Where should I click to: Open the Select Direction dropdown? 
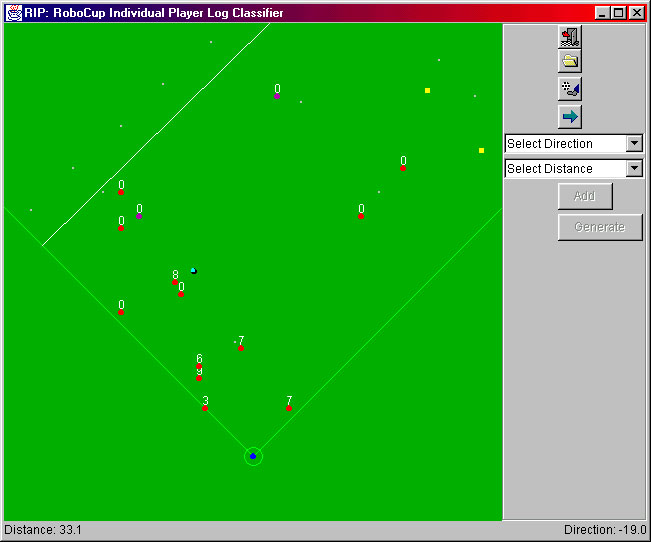574,144
